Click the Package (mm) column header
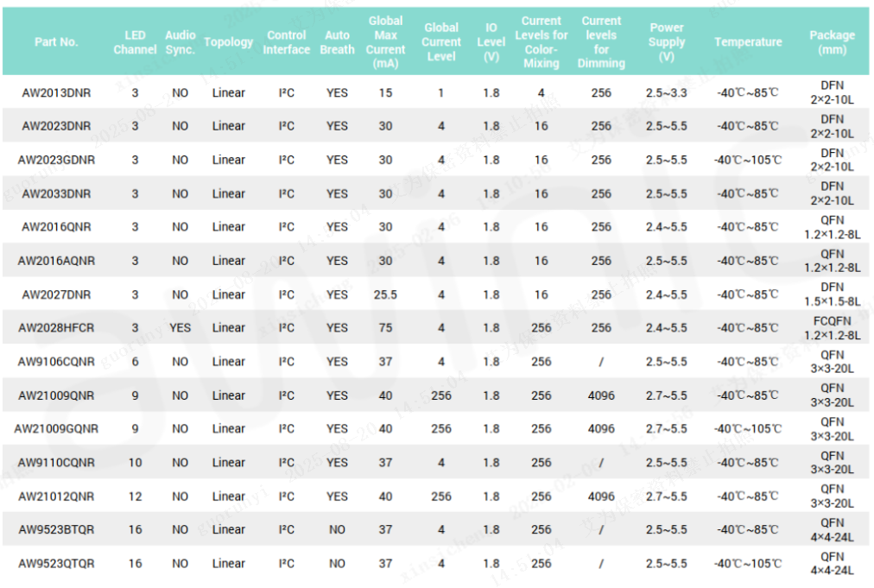The width and height of the screenshot is (874, 588). click(x=832, y=41)
